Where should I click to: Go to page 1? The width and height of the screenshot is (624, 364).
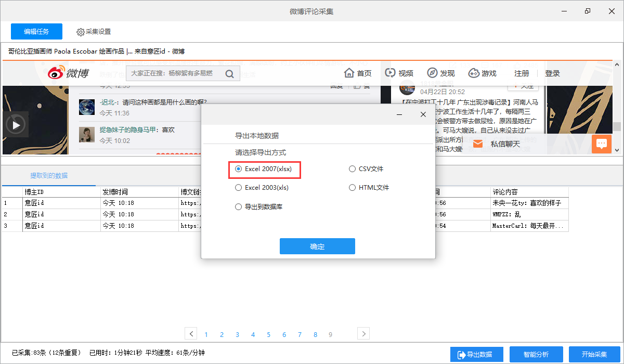click(206, 335)
